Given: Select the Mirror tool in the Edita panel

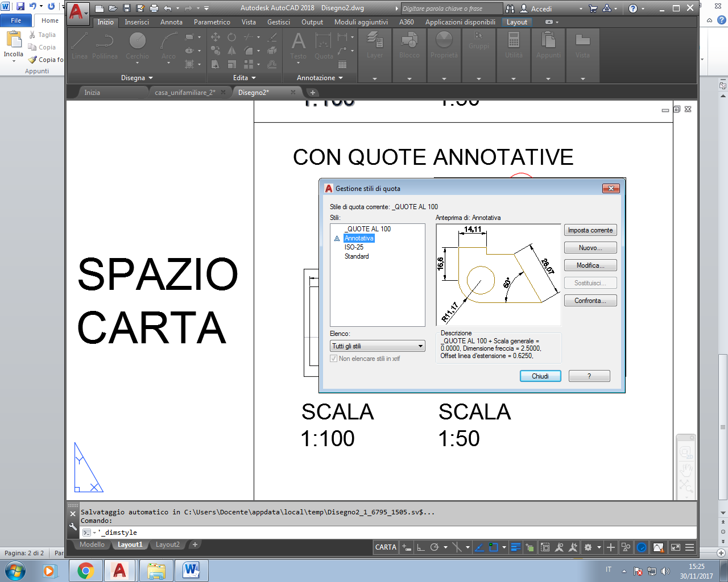Looking at the screenshot, I should (x=231, y=51).
